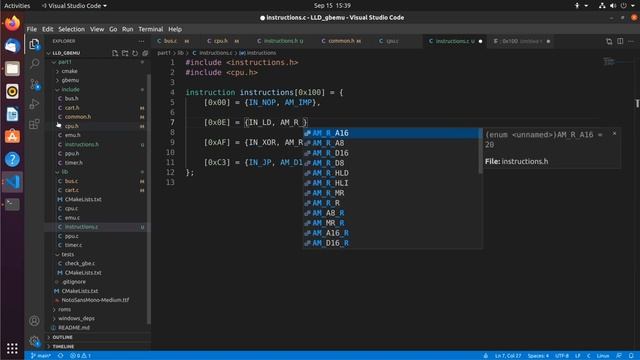The height and width of the screenshot is (360, 640).
Task: Open the Search view in activity bar
Action: pyautogui.click(x=35, y=64)
